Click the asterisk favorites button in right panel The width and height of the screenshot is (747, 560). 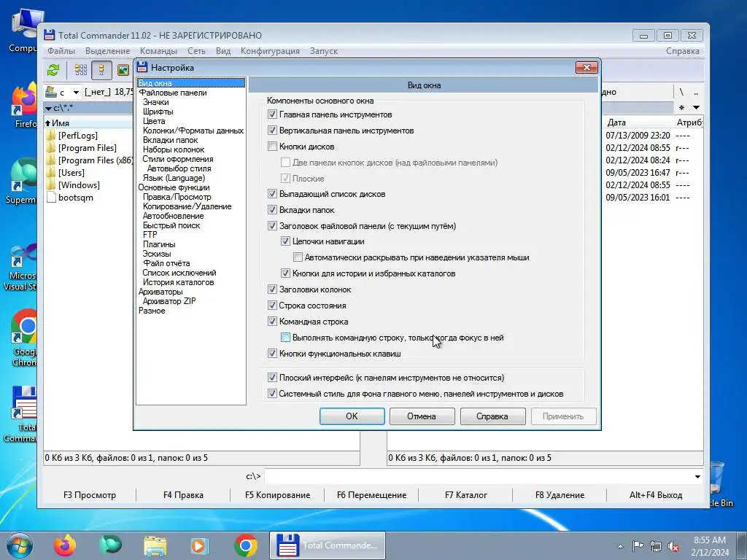682,108
